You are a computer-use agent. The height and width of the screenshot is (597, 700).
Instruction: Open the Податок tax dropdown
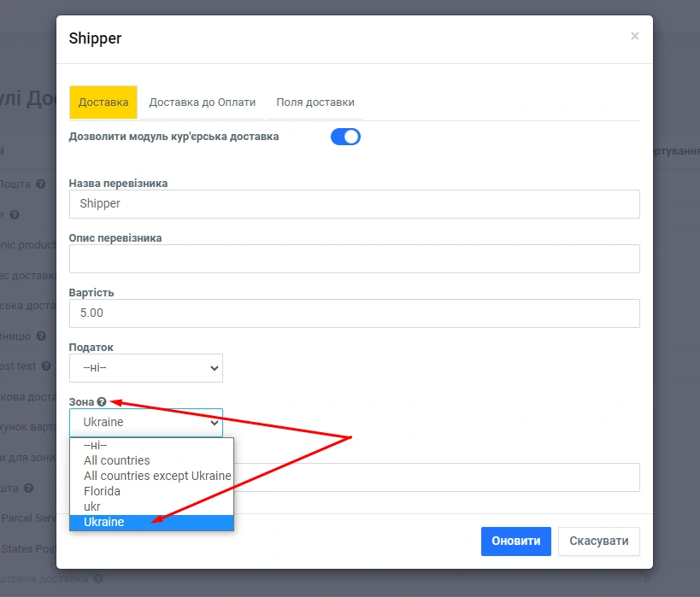(145, 368)
